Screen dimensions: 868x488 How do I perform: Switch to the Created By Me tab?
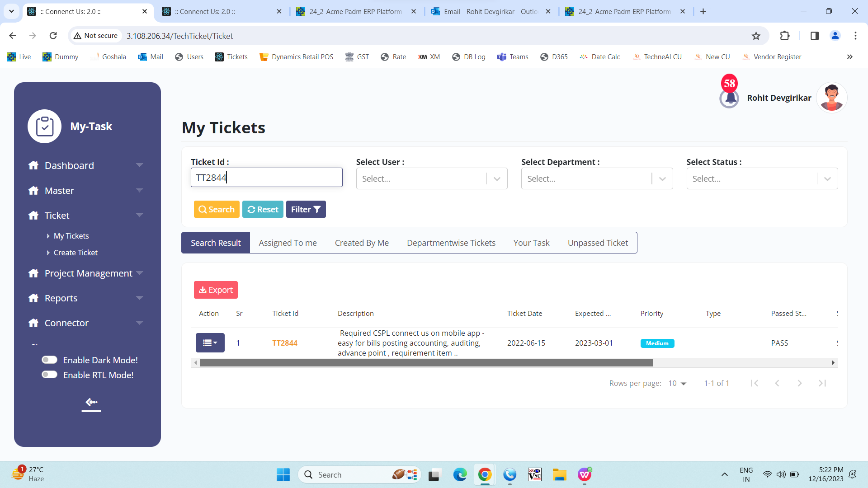(362, 243)
